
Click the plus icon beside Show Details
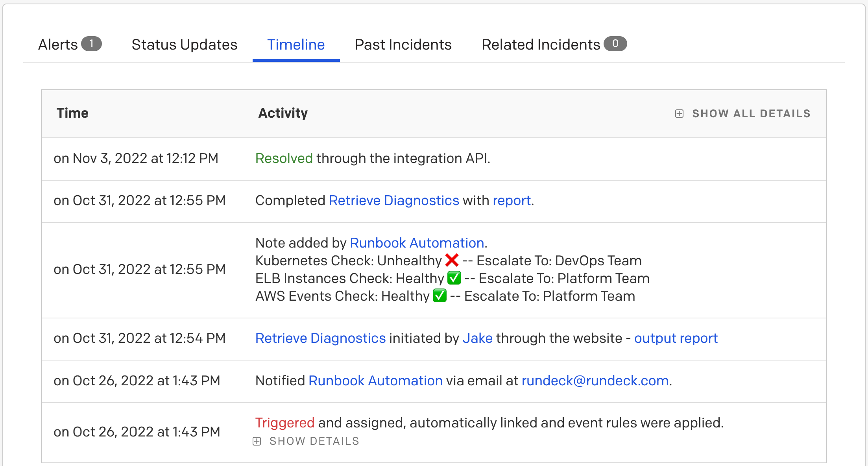point(257,441)
